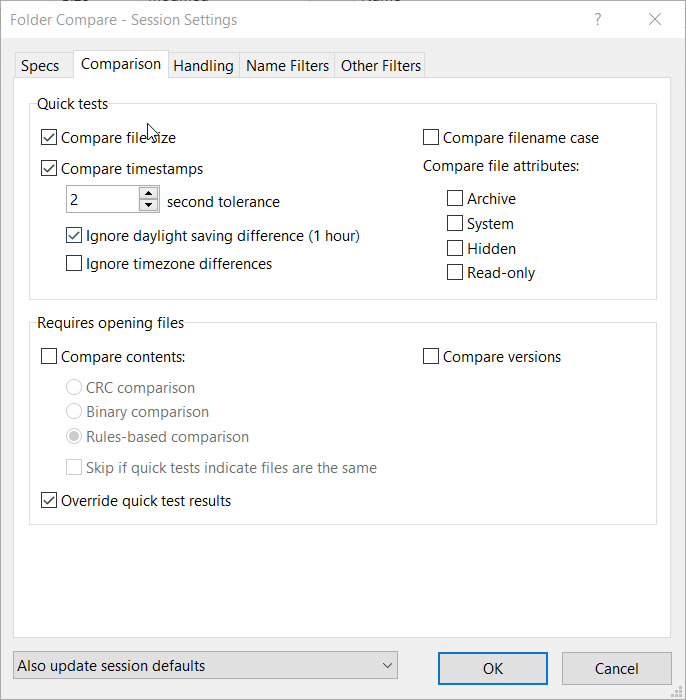Viewport: 686px width, 700px height.
Task: Tick the Hidden attribute checkbox
Action: [455, 248]
